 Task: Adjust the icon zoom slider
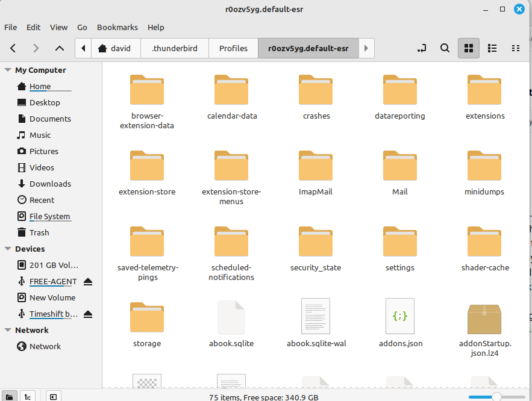point(496,397)
